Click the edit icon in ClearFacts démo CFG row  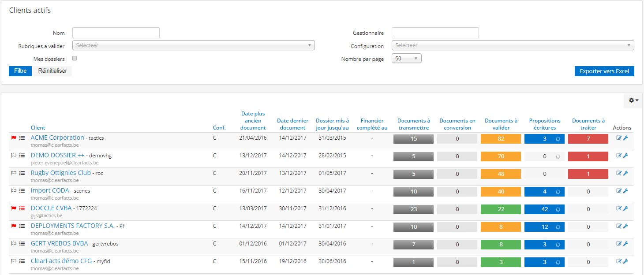pos(619,261)
